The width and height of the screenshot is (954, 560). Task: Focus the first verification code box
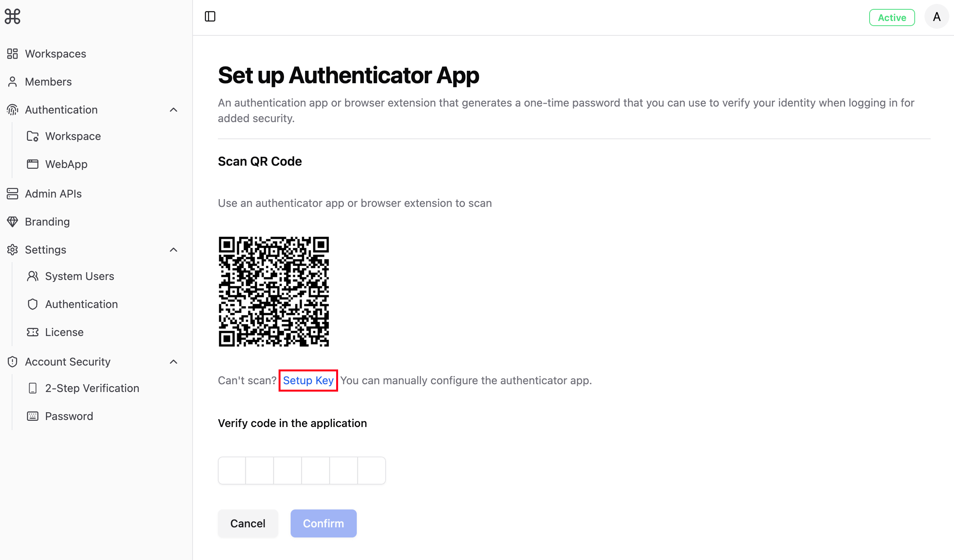pos(232,471)
